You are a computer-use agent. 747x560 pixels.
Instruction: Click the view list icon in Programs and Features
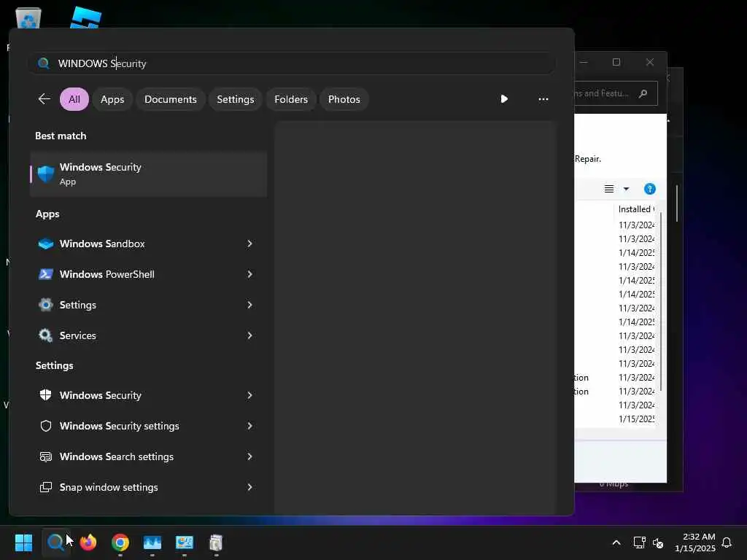click(609, 189)
